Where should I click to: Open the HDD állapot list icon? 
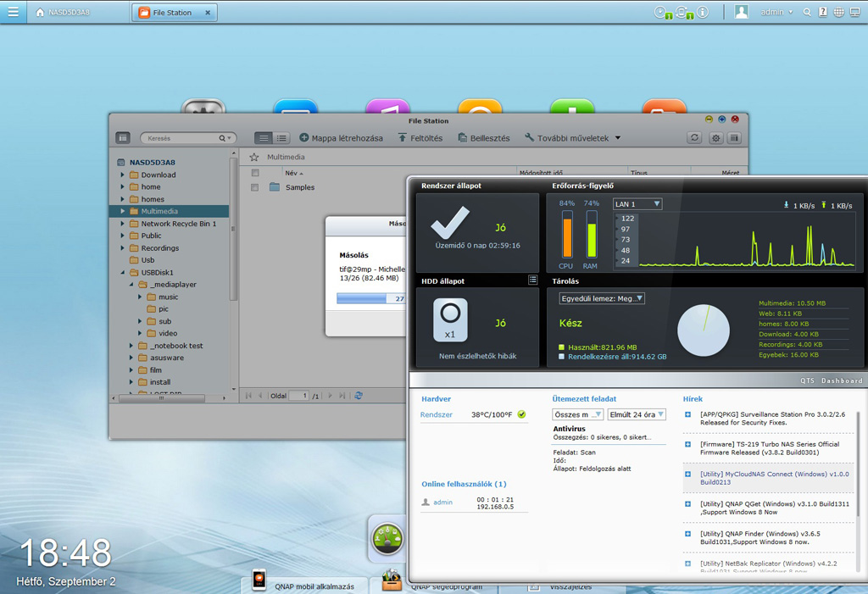(532, 280)
